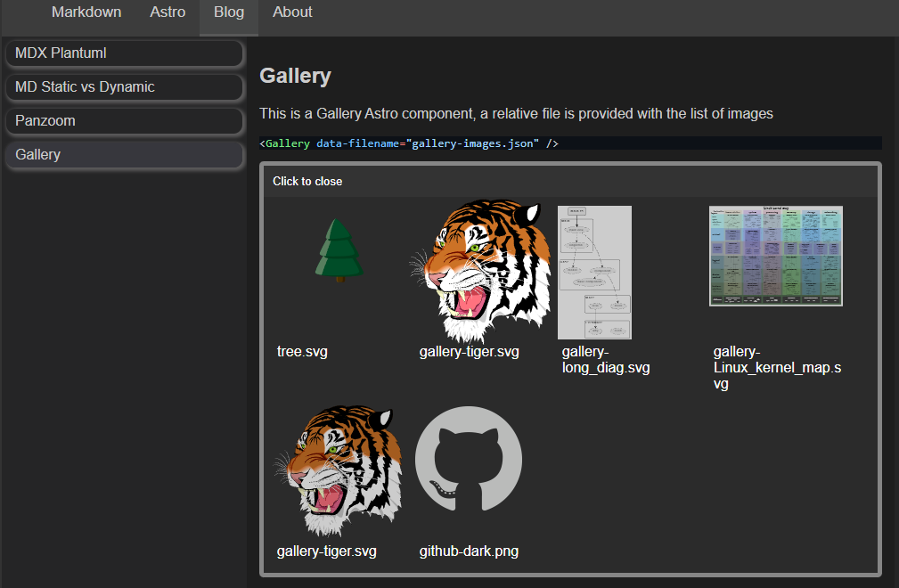The image size is (899, 588).
Task: Open the gallery-long_diag.svg diagram thumbnail
Action: pyautogui.click(x=593, y=272)
